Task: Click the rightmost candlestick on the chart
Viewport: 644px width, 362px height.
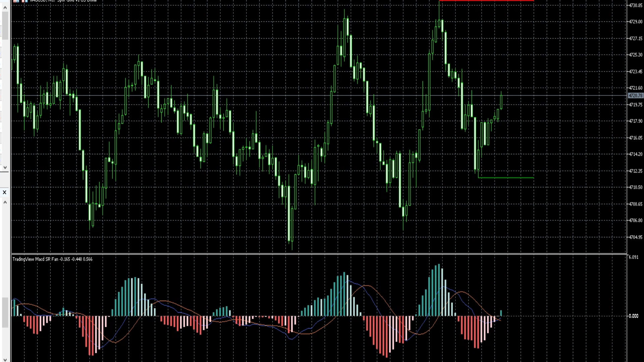Action: [x=501, y=101]
